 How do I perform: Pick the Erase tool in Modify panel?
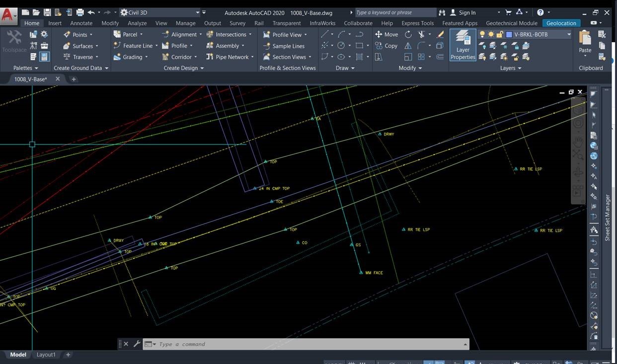pyautogui.click(x=439, y=35)
